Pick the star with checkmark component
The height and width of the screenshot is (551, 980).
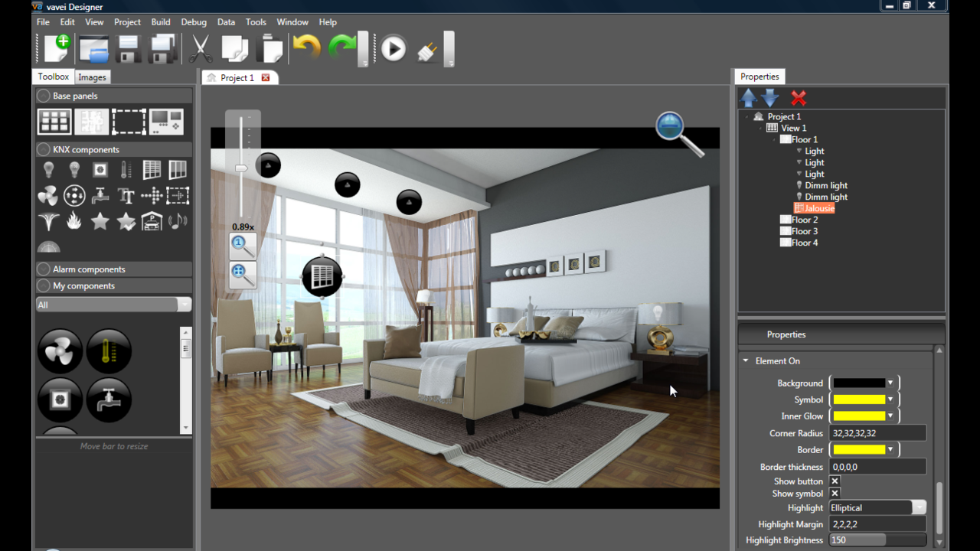pyautogui.click(x=126, y=222)
